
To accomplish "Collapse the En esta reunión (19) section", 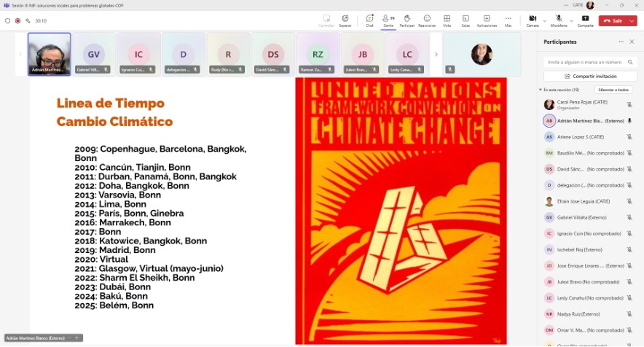I will (x=541, y=90).
